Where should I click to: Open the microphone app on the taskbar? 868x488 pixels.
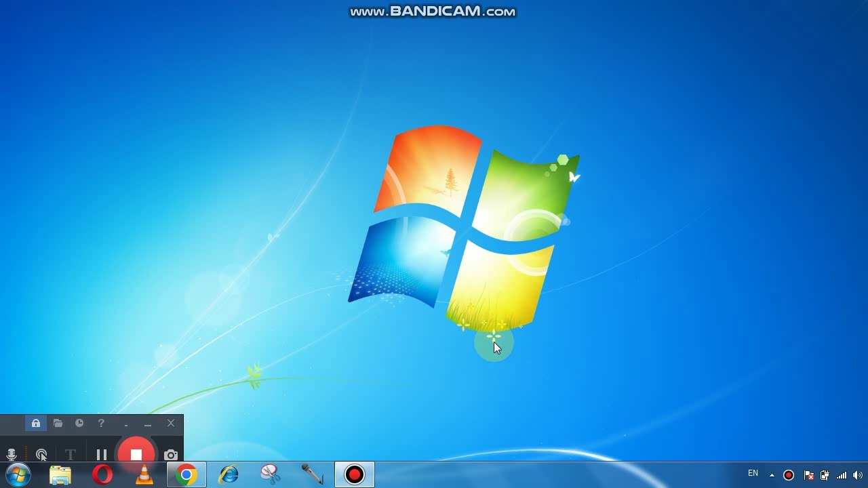[x=313, y=475]
